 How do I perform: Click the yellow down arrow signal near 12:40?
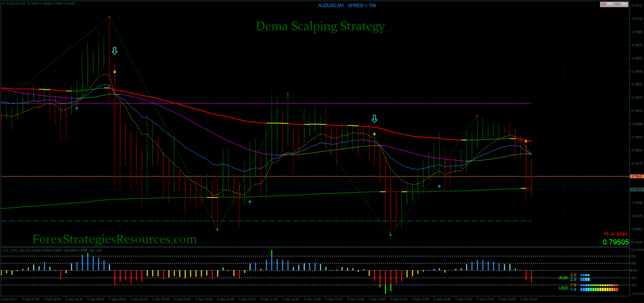[374, 134]
